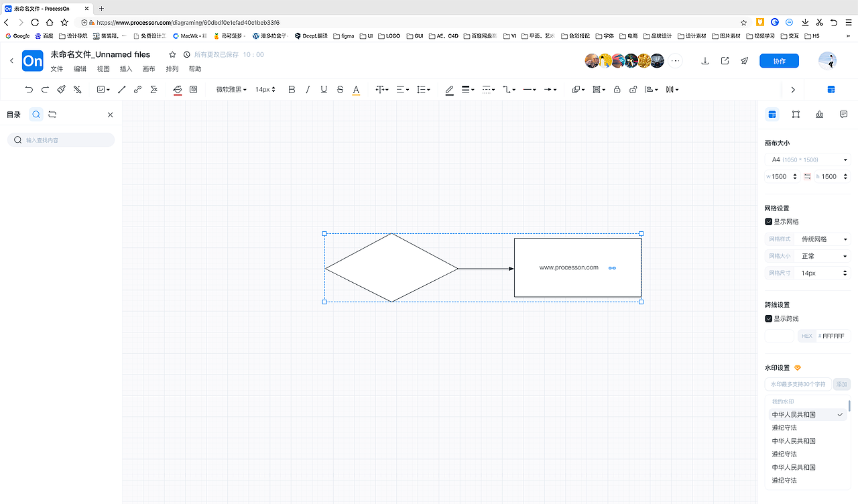Click the beautify magic wand icon
Screen dimensions: 858x504
coord(77,89)
